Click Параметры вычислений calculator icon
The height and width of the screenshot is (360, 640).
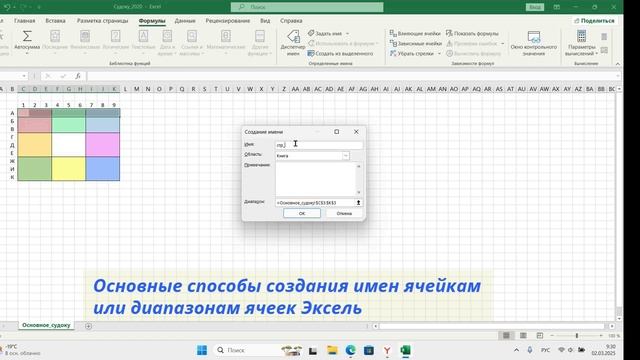pos(582,36)
